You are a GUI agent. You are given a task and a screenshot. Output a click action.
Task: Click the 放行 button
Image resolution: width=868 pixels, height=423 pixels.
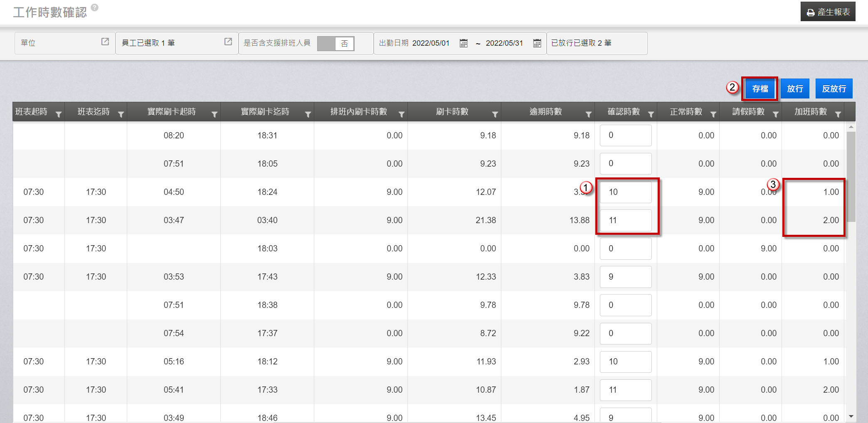pyautogui.click(x=795, y=89)
